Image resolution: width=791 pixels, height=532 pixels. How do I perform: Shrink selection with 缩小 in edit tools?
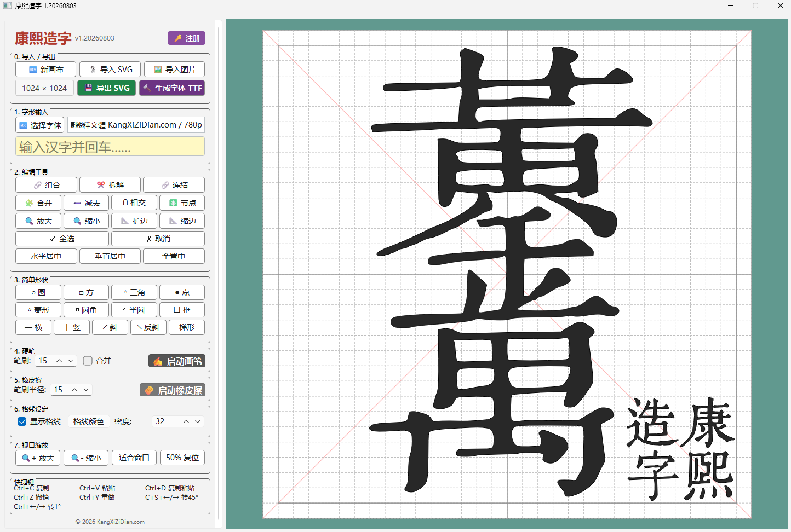click(87, 221)
